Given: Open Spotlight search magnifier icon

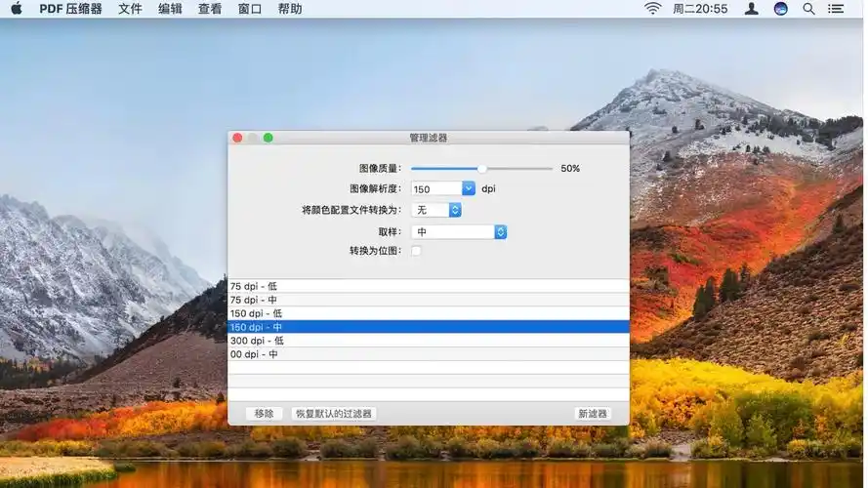Looking at the screenshot, I should (x=808, y=9).
